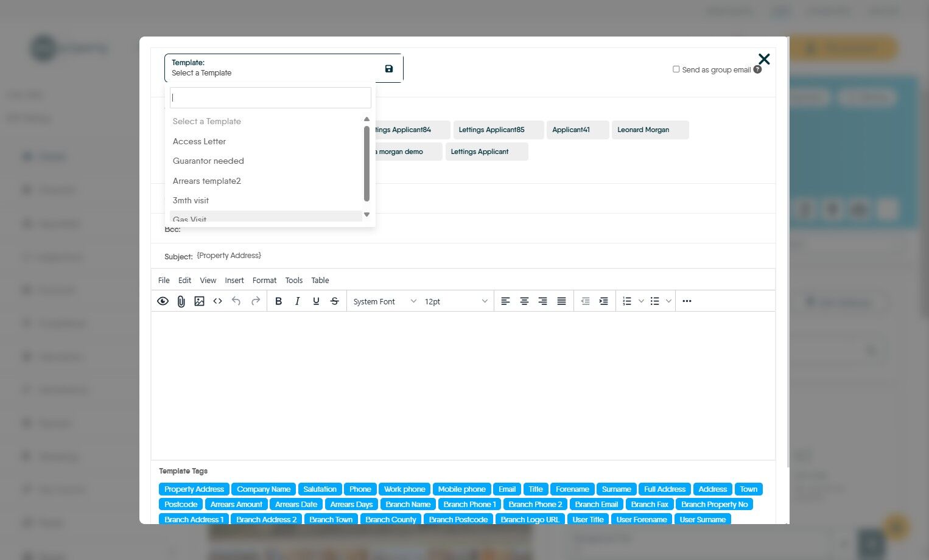The width and height of the screenshot is (929, 560).
Task: Insert the Arrears Amount template tag
Action: [x=236, y=505]
